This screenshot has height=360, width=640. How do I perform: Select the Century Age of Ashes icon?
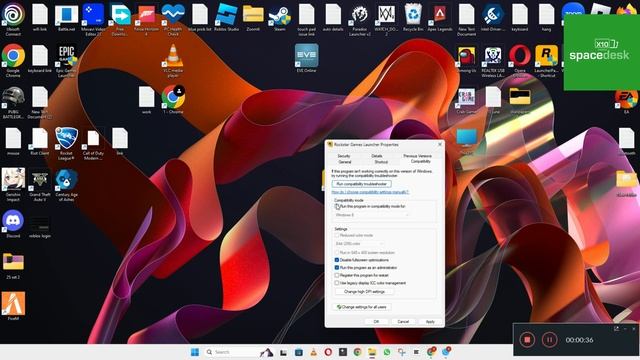click(66, 184)
